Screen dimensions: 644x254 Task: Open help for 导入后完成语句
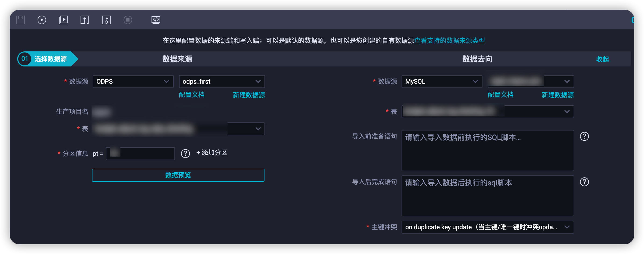[585, 182]
